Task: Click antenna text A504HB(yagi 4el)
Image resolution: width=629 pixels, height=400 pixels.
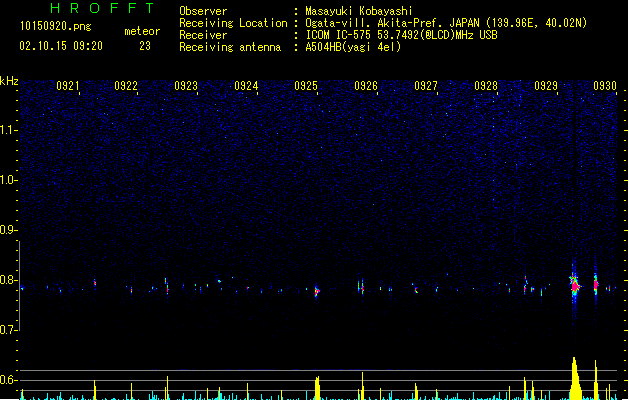Action: point(353,47)
